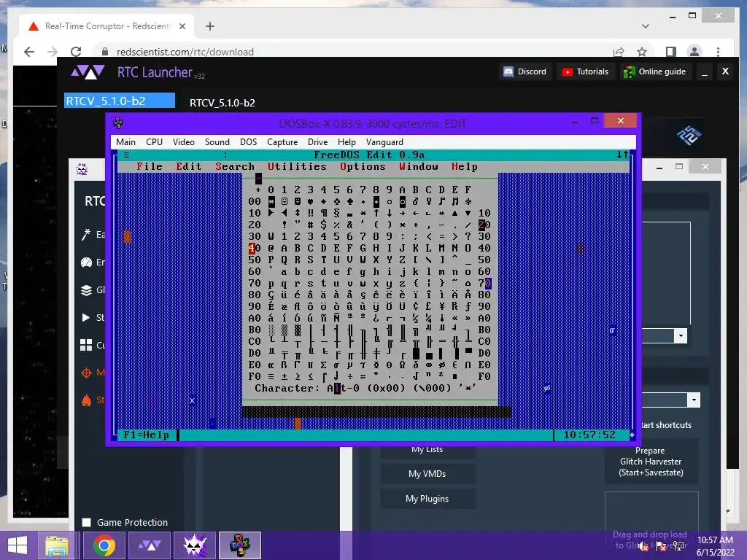Screen dimensions: 747x560
Task: Open Search menu in FreeDOS Edit
Action: [x=235, y=167]
